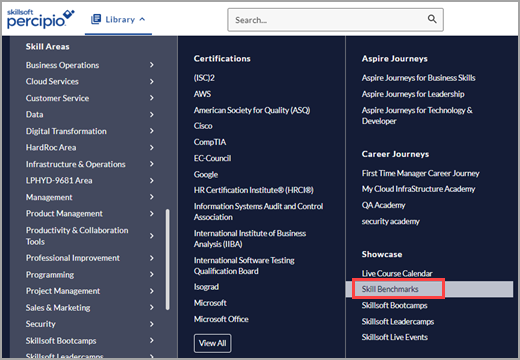The image size is (520, 360).
Task: Expand the Digital Transformation chevron
Action: [152, 131]
